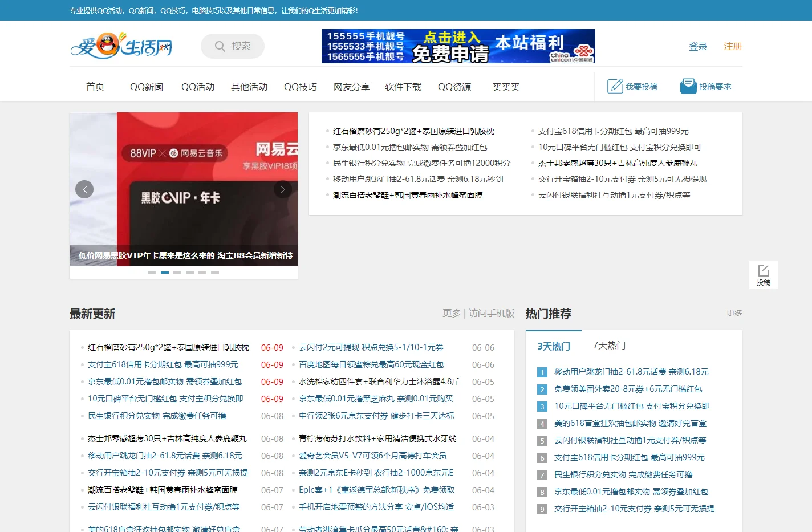Click the search magnifier icon

pos(220,46)
